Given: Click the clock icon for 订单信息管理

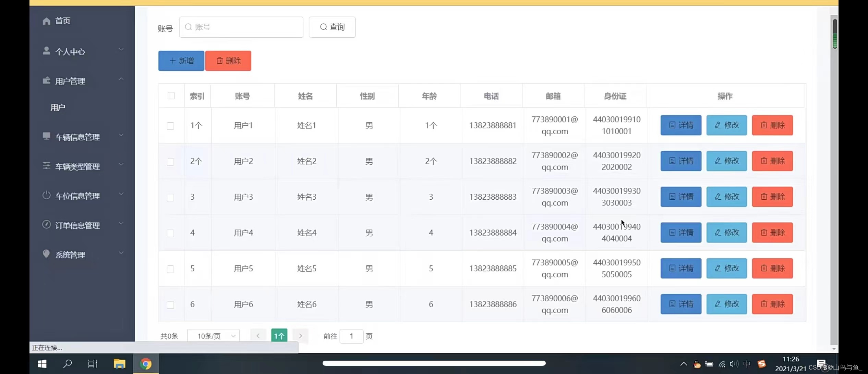Looking at the screenshot, I should (x=46, y=224).
